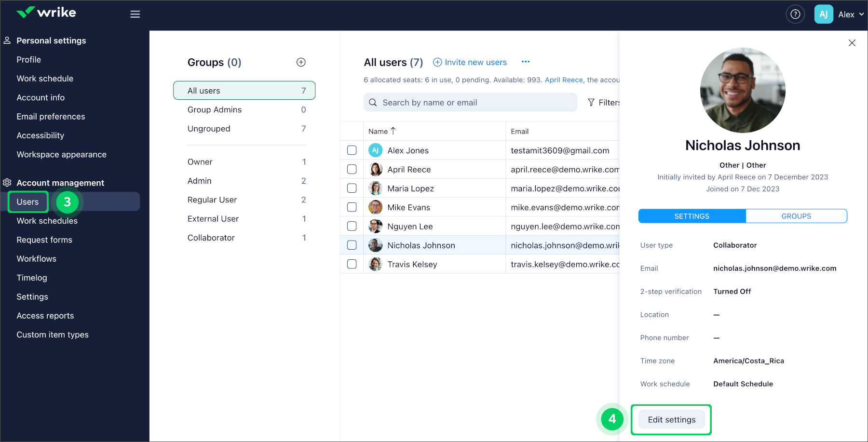Select the checkbox for Alex Jones
This screenshot has height=442, width=868.
coord(352,150)
